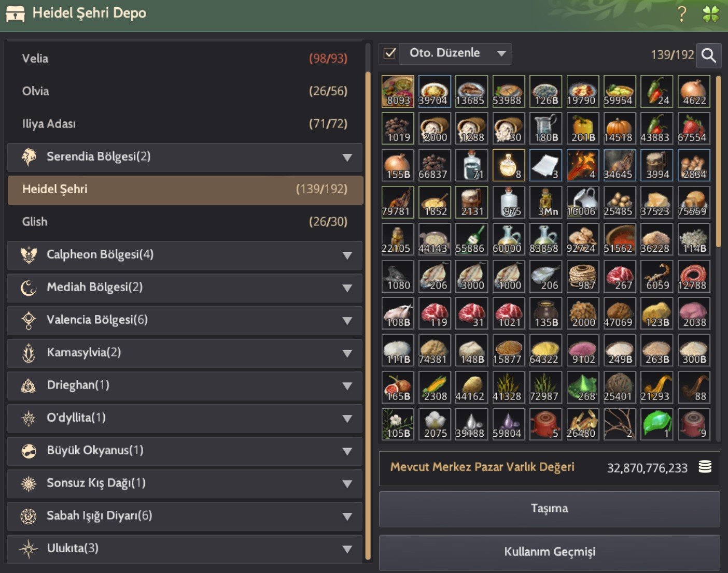Image resolution: width=728 pixels, height=573 pixels.
Task: Click the Taşıma button
Action: [549, 509]
